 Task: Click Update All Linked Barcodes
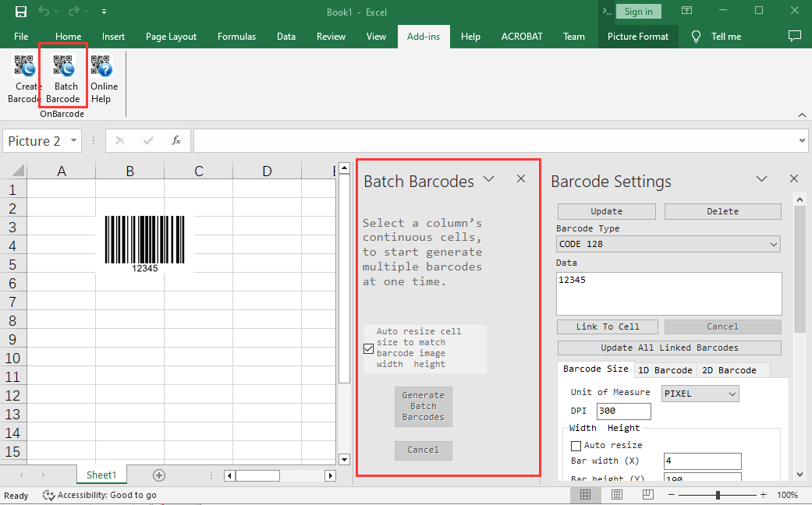(668, 347)
